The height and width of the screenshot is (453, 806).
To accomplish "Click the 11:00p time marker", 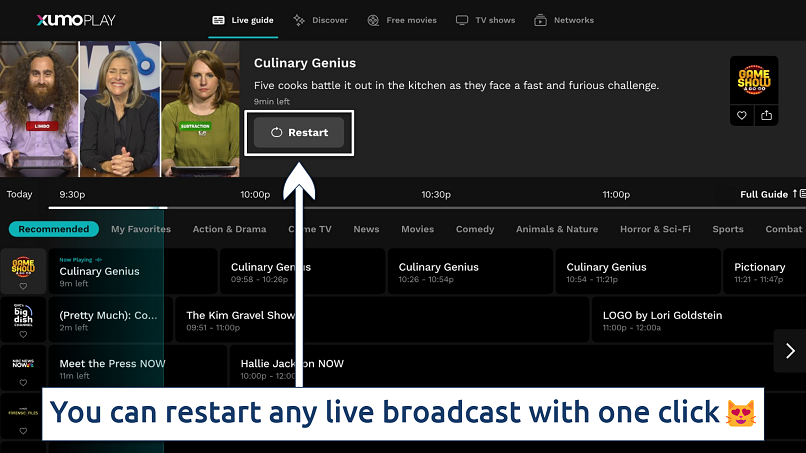I will pos(616,194).
